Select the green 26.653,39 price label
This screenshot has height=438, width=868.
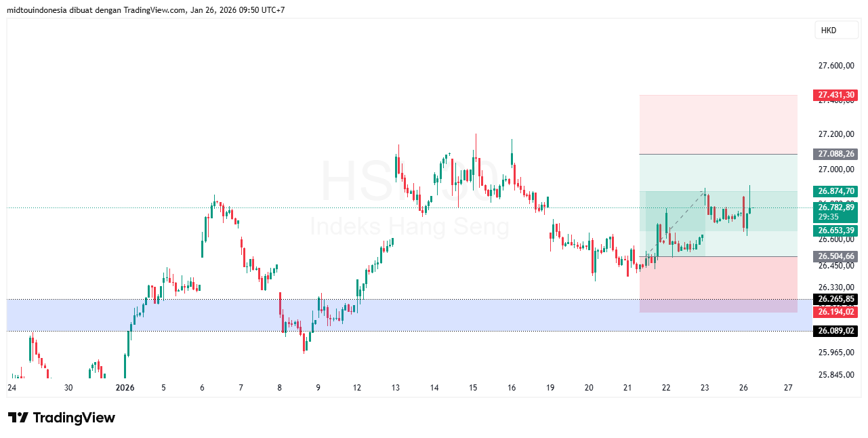[835, 231]
